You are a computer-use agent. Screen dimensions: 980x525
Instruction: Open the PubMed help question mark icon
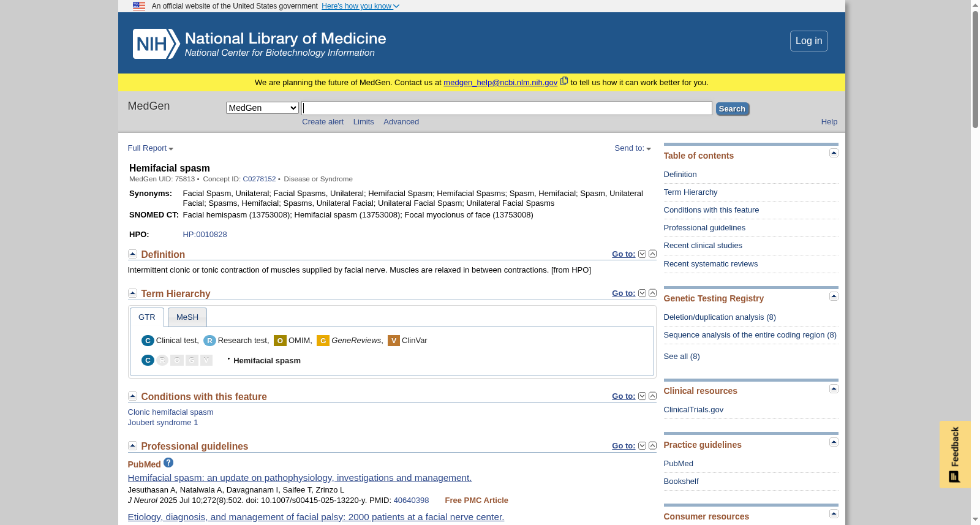pyautogui.click(x=168, y=463)
